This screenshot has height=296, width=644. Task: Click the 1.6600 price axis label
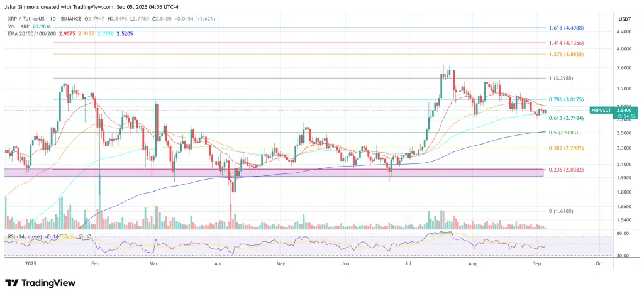(625, 207)
